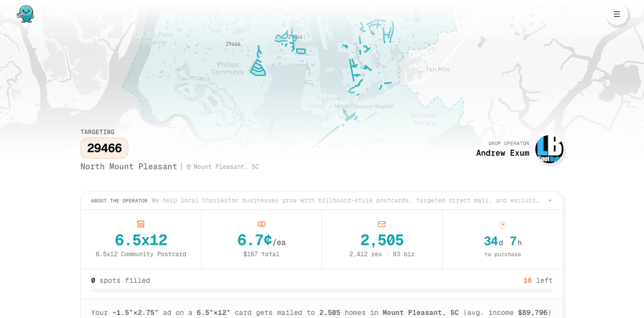Click the Martins Point Landing map label
The height and width of the screenshot is (318, 644).
(153, 39)
